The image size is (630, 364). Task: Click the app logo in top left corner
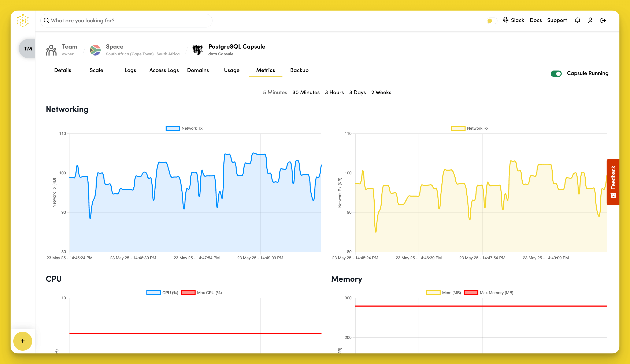(x=23, y=20)
